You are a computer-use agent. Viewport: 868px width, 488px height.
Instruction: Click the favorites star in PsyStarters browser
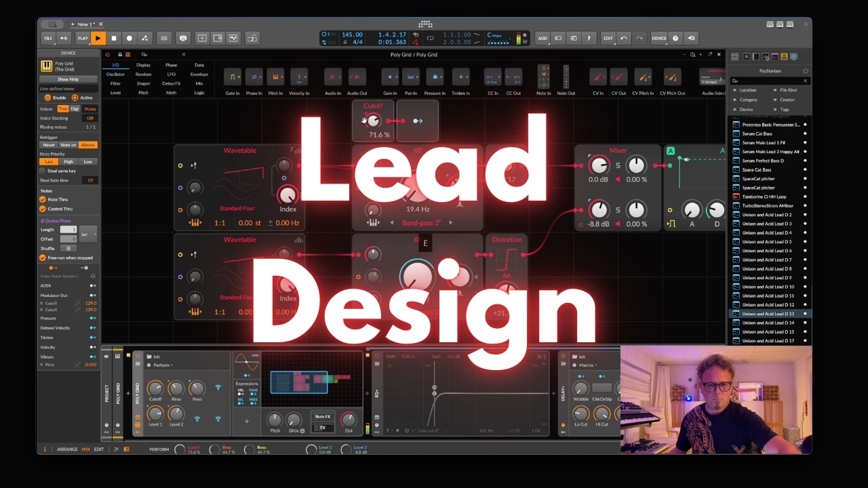806,70
